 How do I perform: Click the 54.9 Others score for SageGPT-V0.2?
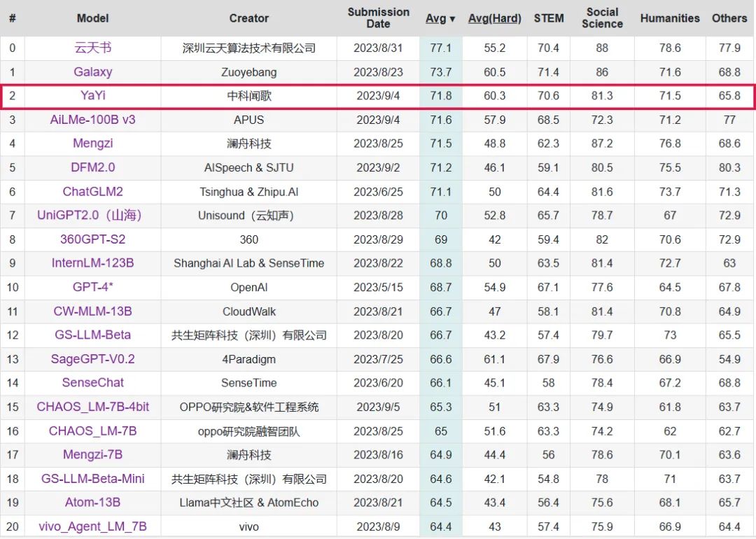click(x=729, y=359)
